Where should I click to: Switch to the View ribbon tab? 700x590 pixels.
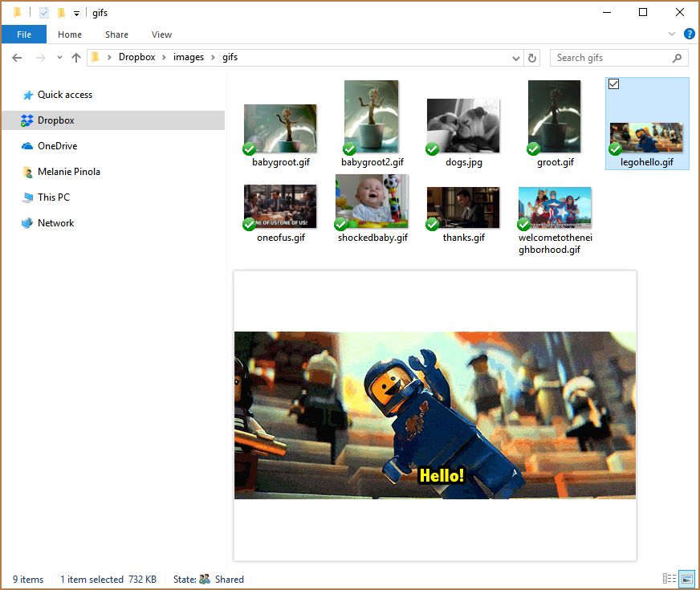pyautogui.click(x=161, y=35)
